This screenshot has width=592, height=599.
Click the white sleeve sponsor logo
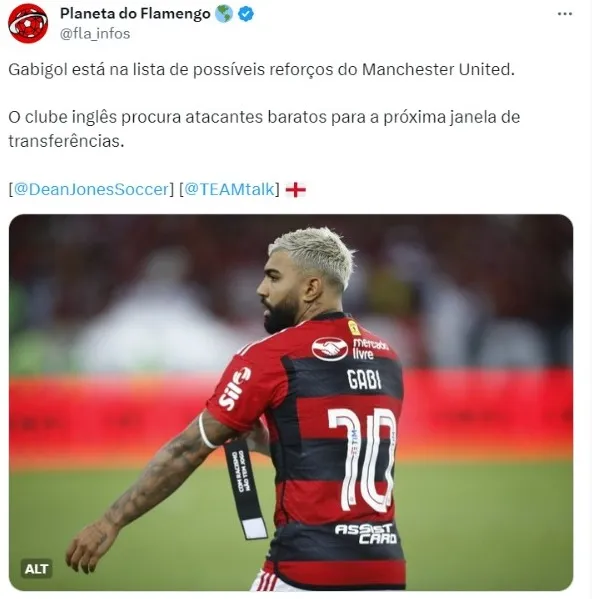click(x=235, y=389)
